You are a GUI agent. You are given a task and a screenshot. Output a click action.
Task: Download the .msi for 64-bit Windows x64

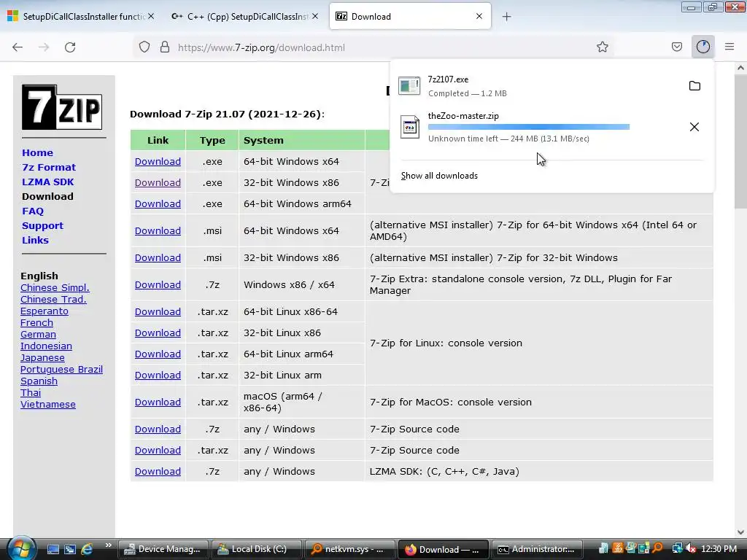[158, 230]
